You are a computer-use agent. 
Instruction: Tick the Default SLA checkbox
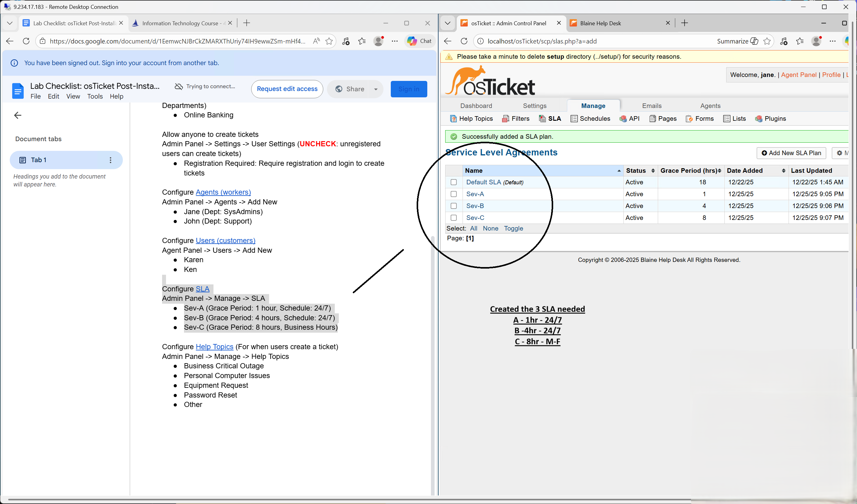pyautogui.click(x=454, y=182)
